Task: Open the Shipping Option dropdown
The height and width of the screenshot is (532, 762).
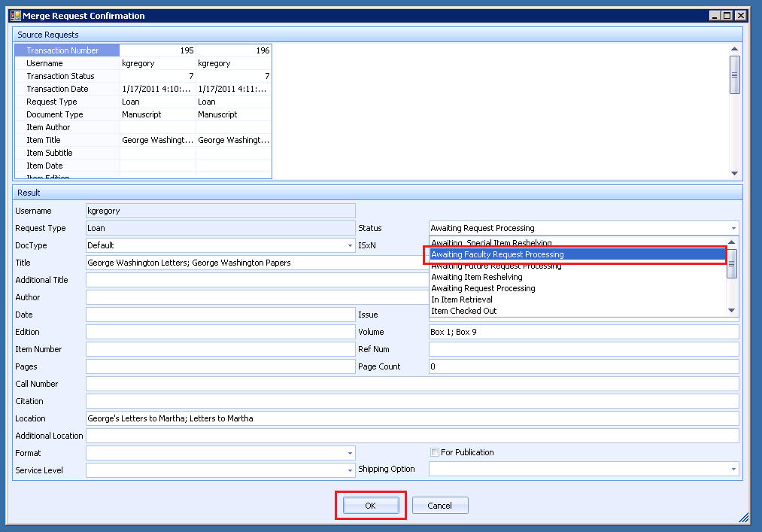Action: 733,469
